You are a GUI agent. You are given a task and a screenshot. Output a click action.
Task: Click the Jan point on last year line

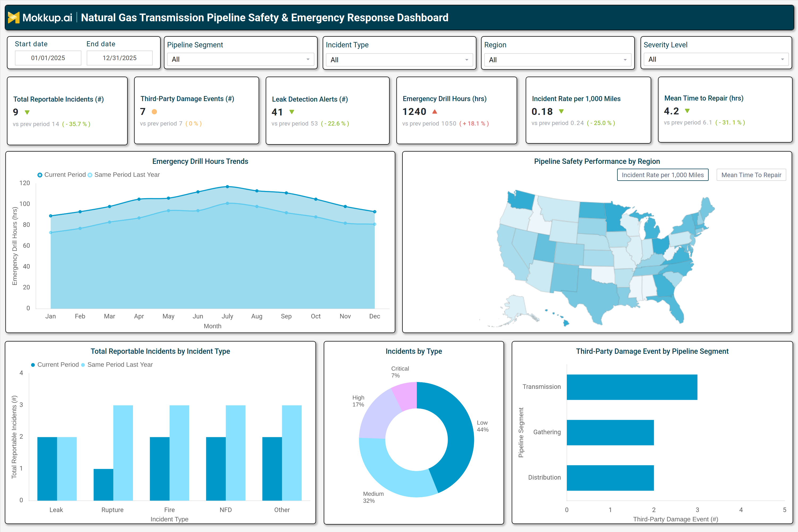(x=51, y=232)
